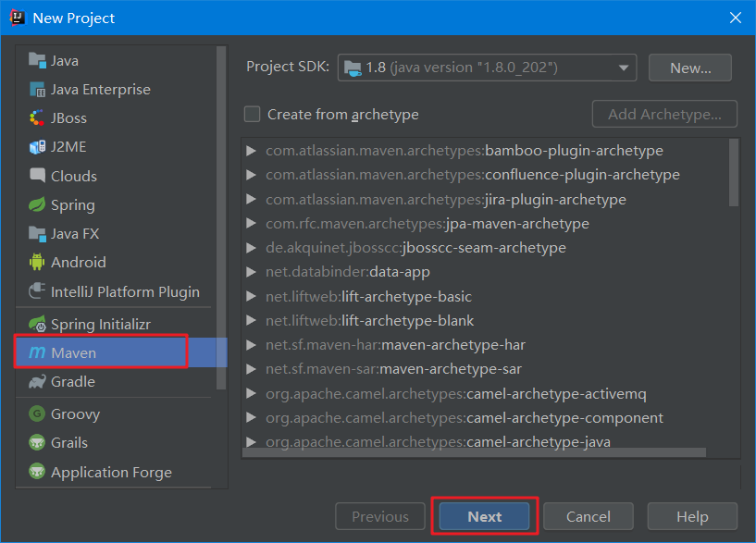Expand jbosscc-seam-archetype node
The image size is (756, 543).
(x=251, y=248)
